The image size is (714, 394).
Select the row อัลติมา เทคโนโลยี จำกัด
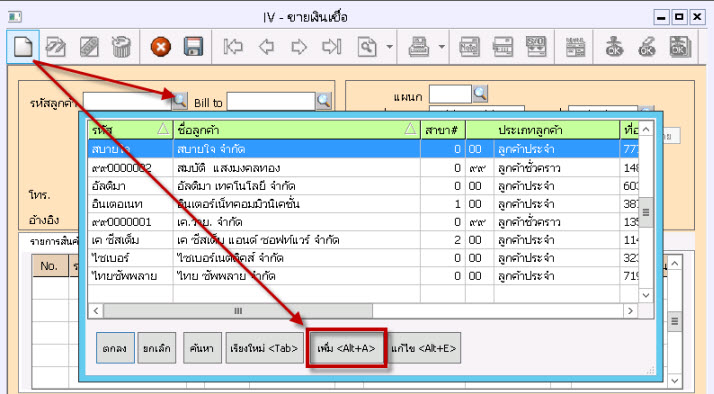tap(363, 186)
